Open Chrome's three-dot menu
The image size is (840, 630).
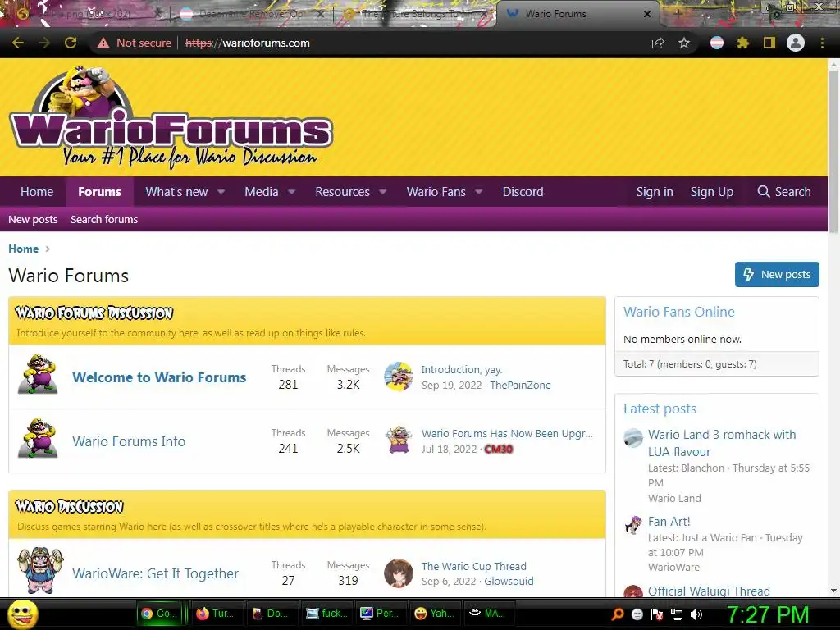click(x=822, y=43)
